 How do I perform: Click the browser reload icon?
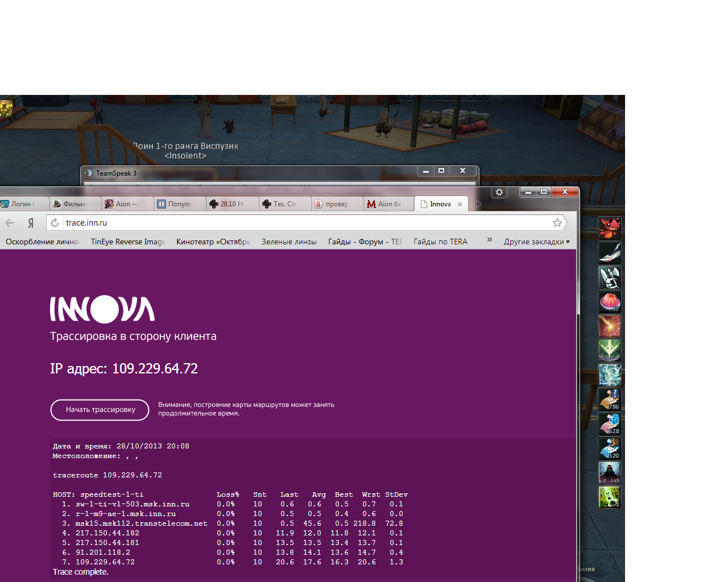[x=55, y=223]
